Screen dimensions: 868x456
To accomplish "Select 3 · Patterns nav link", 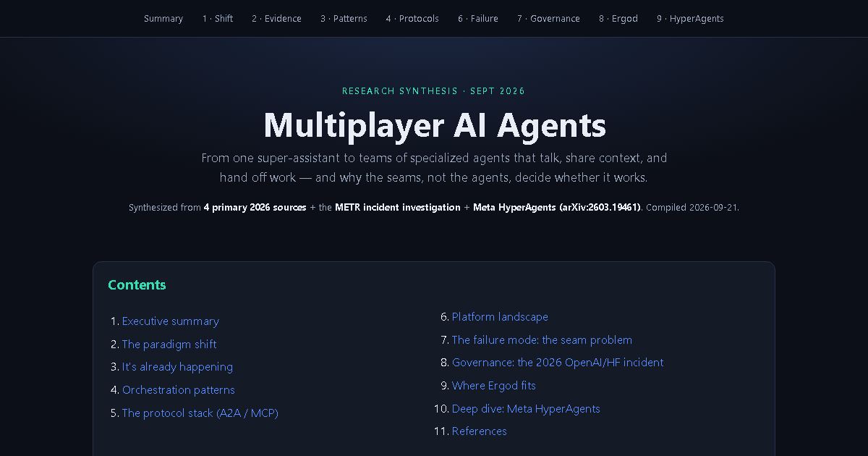I will 344,19.
